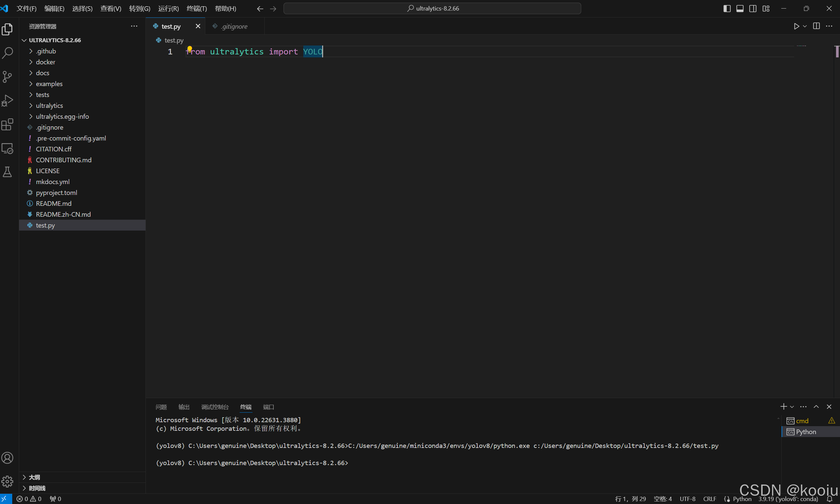840x504 pixels.
Task: Open the Search view in activity bar
Action: [x=8, y=53]
